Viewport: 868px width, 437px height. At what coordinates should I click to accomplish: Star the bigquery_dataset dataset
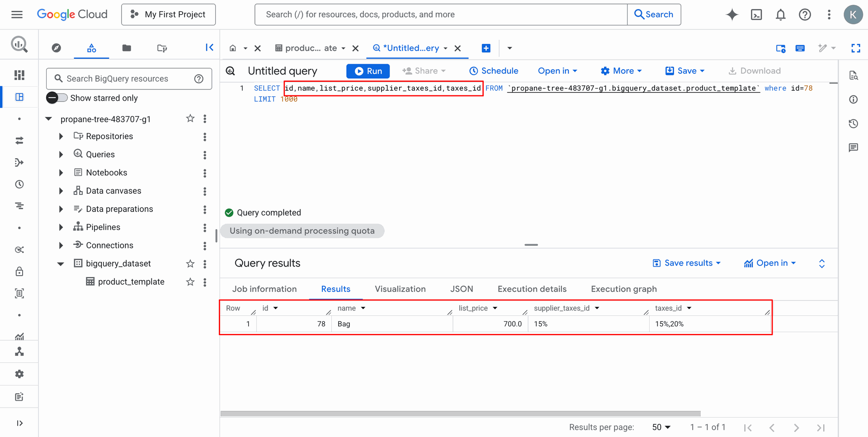(x=190, y=263)
